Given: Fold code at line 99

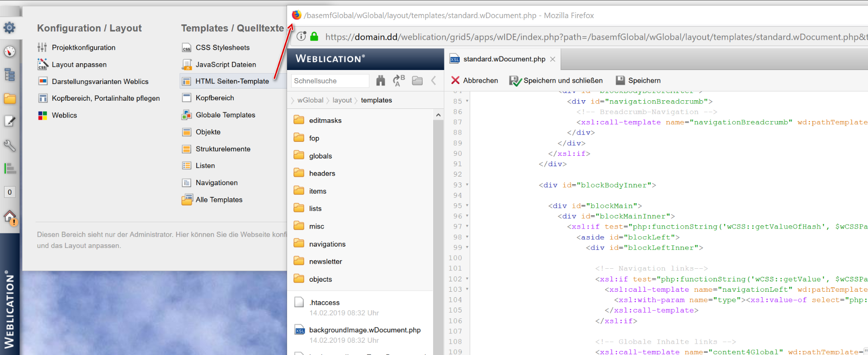Looking at the screenshot, I should coord(467,247).
